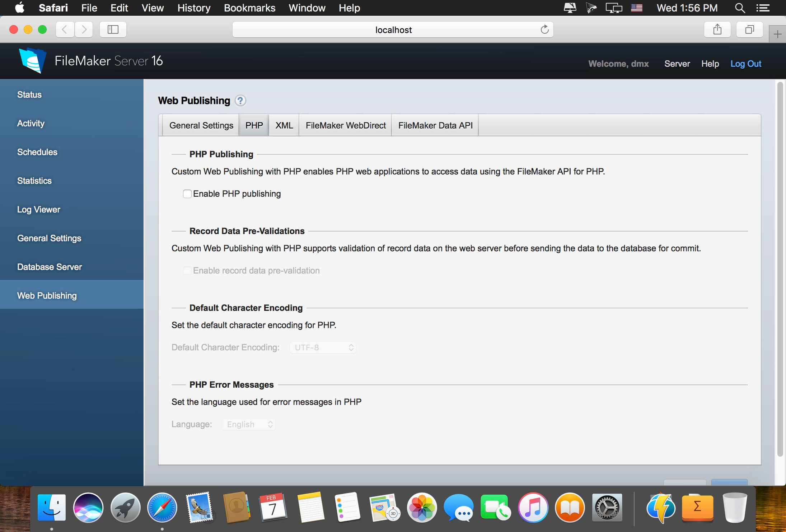
Task: Open the View menu
Action: tap(153, 8)
